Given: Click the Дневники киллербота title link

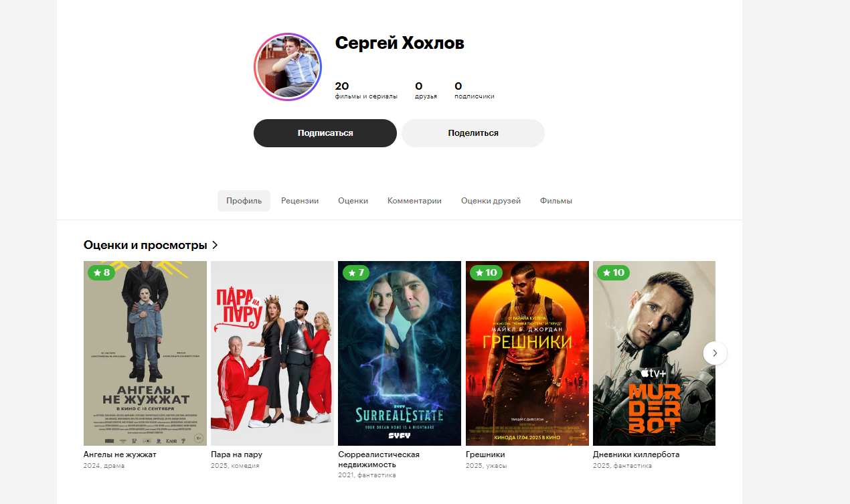Looking at the screenshot, I should (x=636, y=454).
